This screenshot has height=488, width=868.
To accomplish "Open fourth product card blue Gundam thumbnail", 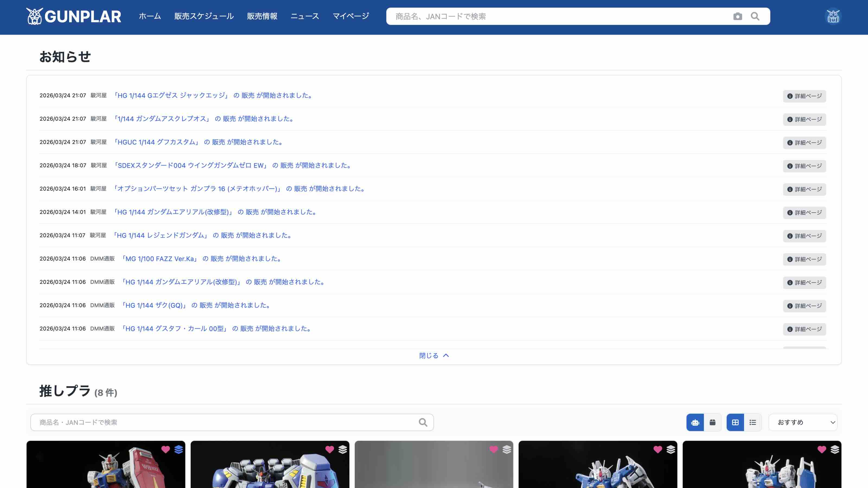I will click(x=598, y=464).
